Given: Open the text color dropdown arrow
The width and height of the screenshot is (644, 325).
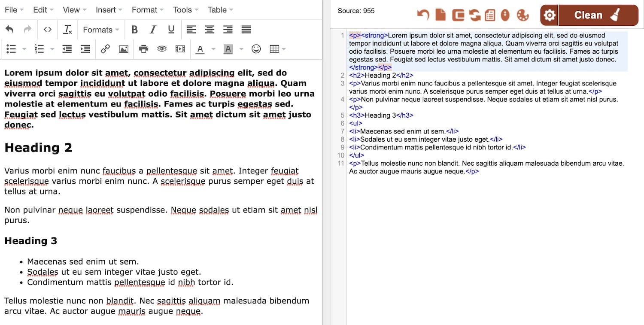Looking at the screenshot, I should [213, 49].
